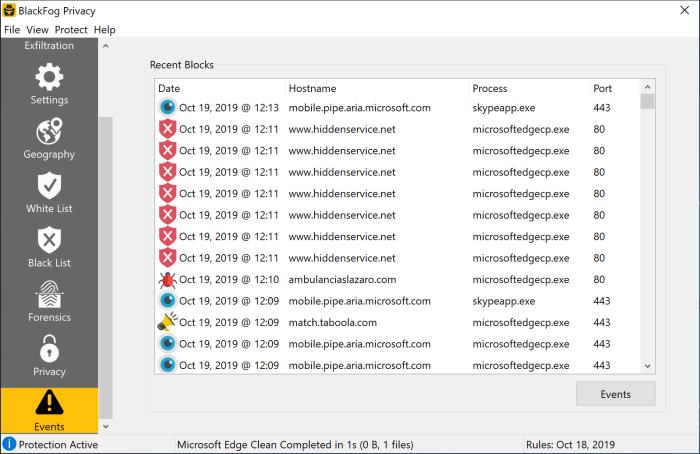Click the Microsoft Edge Clean Completed status message
Viewport: 700px width, 454px height.
[x=295, y=445]
